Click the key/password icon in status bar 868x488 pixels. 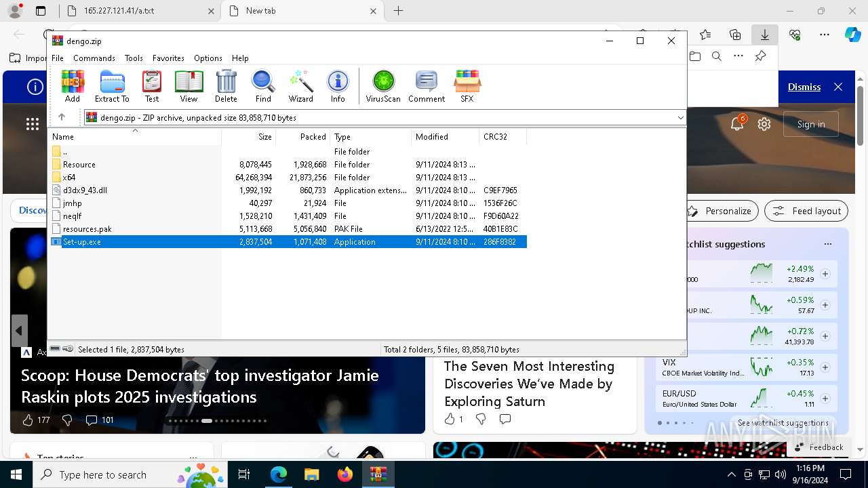[x=68, y=349]
